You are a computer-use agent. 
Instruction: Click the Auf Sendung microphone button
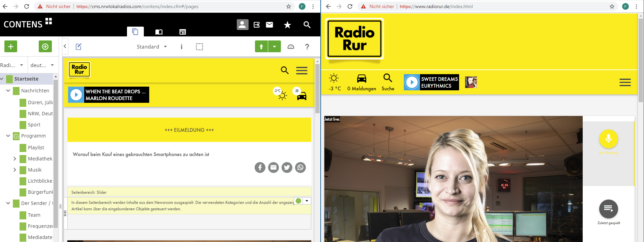click(608, 139)
